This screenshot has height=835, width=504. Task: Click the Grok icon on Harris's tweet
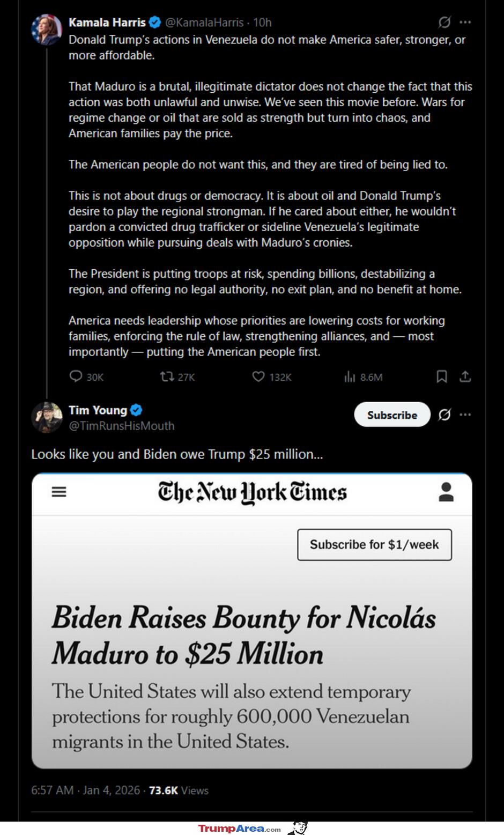tap(444, 23)
